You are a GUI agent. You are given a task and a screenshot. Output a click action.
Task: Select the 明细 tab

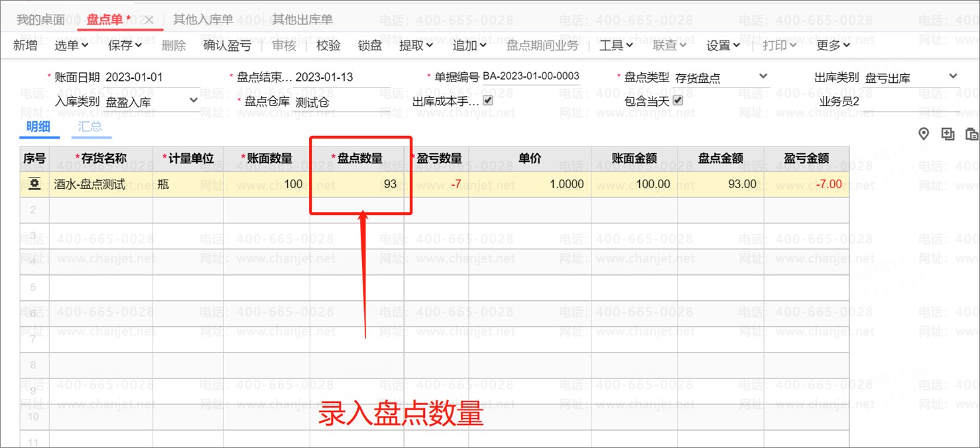tap(38, 126)
